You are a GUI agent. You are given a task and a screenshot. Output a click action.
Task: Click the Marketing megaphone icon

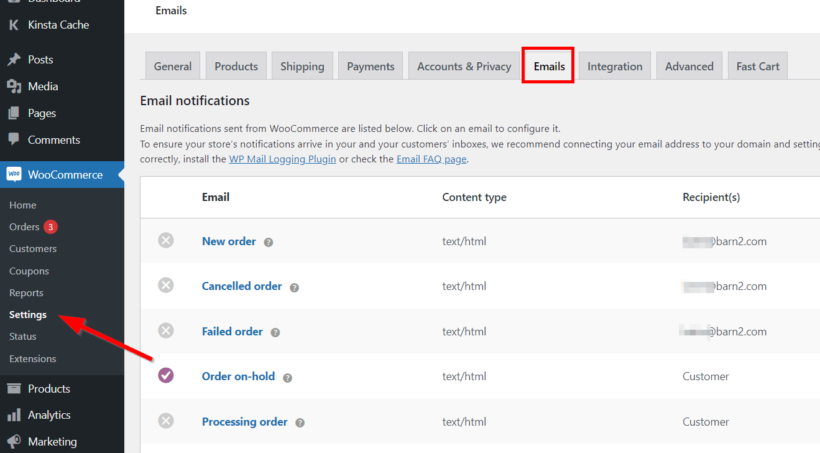(x=14, y=441)
